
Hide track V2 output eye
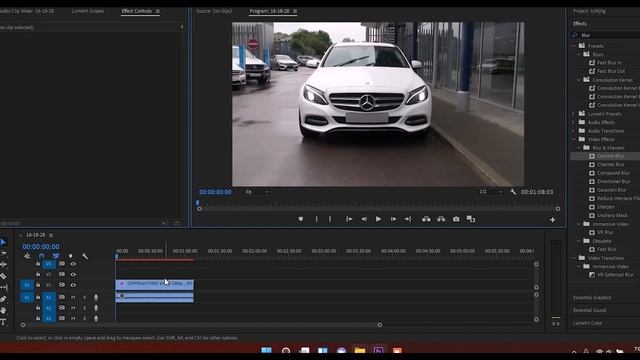(x=73, y=274)
